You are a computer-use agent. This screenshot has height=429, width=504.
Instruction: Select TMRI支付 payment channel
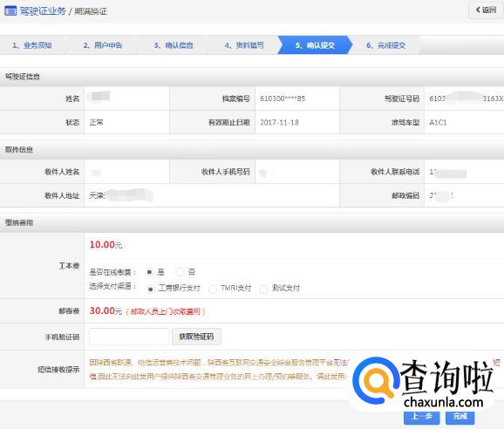[x=213, y=289]
